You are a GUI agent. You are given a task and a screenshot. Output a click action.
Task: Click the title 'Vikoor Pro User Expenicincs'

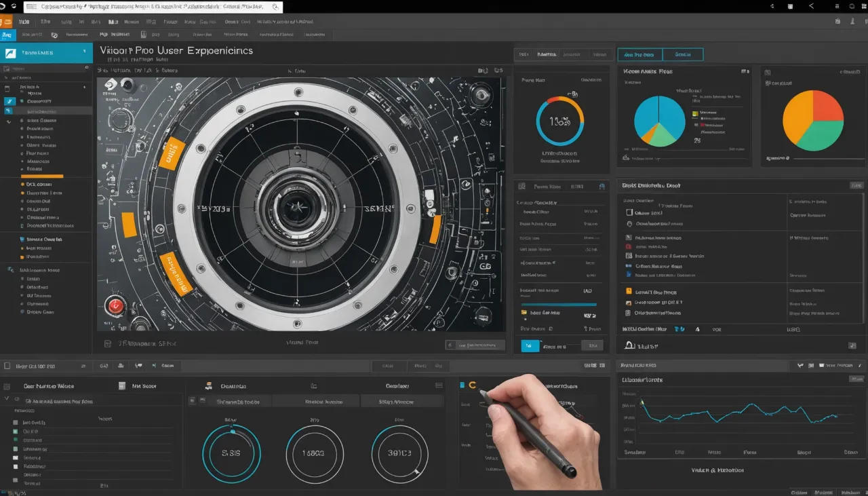coord(176,50)
